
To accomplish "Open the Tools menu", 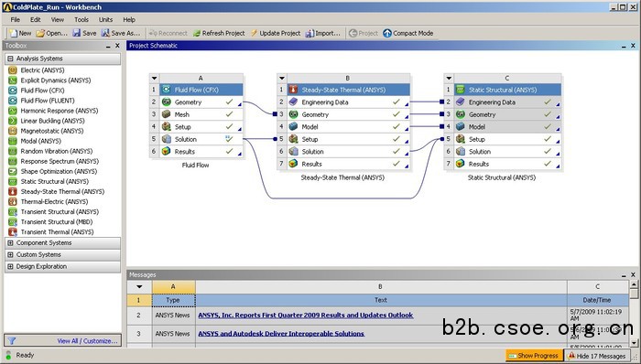I will pos(81,19).
